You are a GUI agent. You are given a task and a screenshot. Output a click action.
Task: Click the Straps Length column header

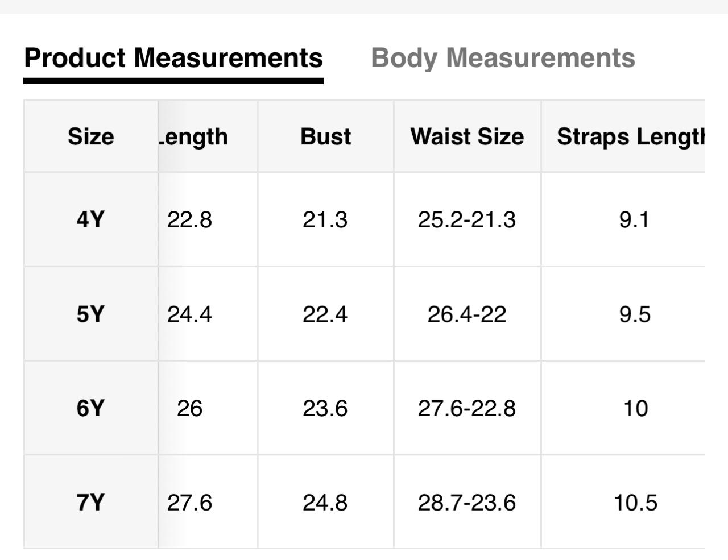point(630,136)
